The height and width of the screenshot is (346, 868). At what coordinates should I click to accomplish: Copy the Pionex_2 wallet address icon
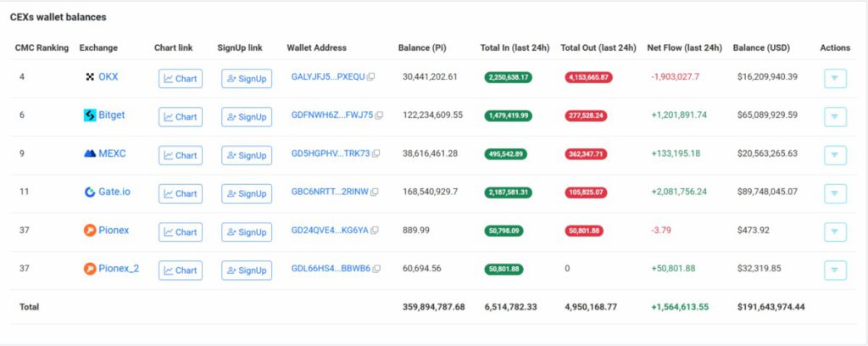tap(376, 270)
